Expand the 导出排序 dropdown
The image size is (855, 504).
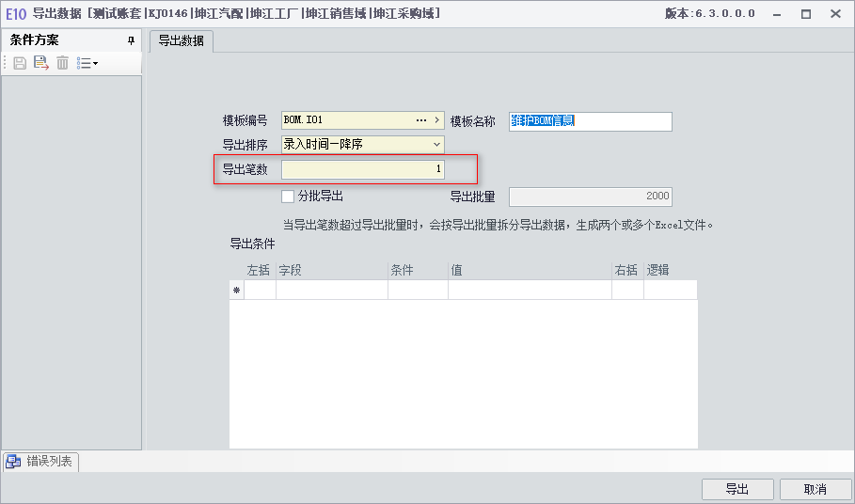(436, 145)
